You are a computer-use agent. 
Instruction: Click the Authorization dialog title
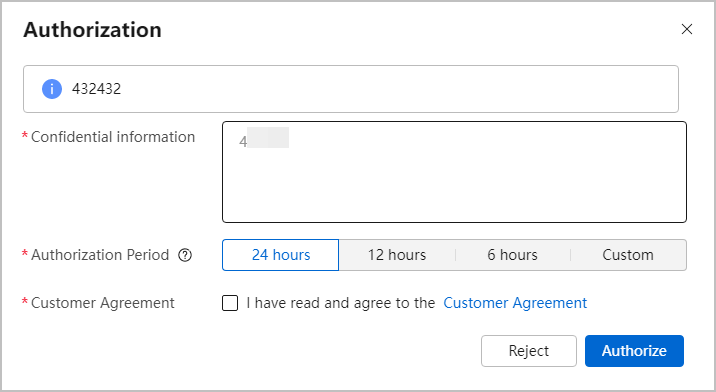(92, 30)
